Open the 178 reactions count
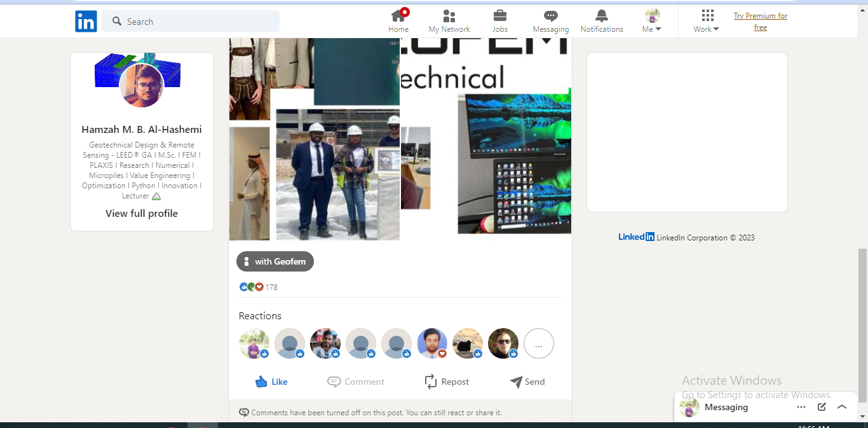The width and height of the screenshot is (868, 428). click(x=271, y=287)
